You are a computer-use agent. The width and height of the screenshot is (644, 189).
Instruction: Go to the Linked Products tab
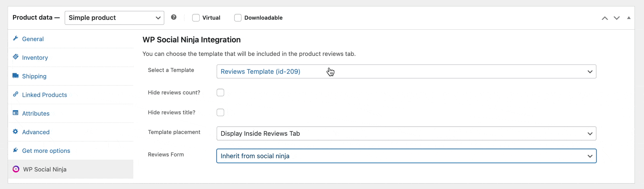tap(71, 95)
